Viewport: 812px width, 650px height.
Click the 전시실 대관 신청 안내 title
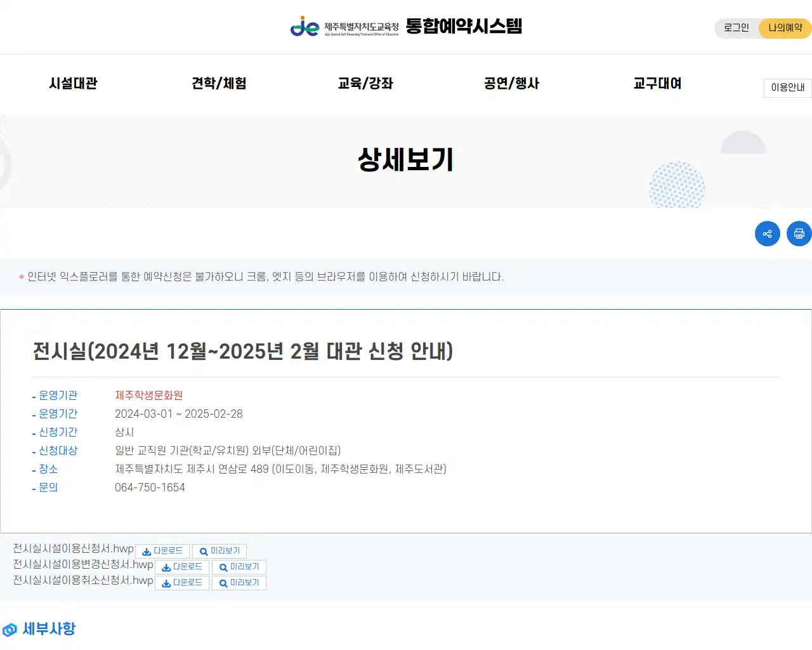(243, 351)
